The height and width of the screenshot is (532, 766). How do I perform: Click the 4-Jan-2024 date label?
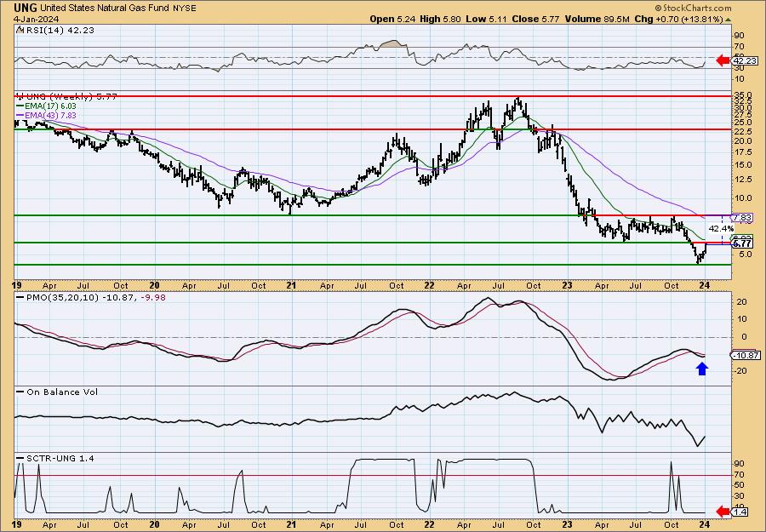36,19
